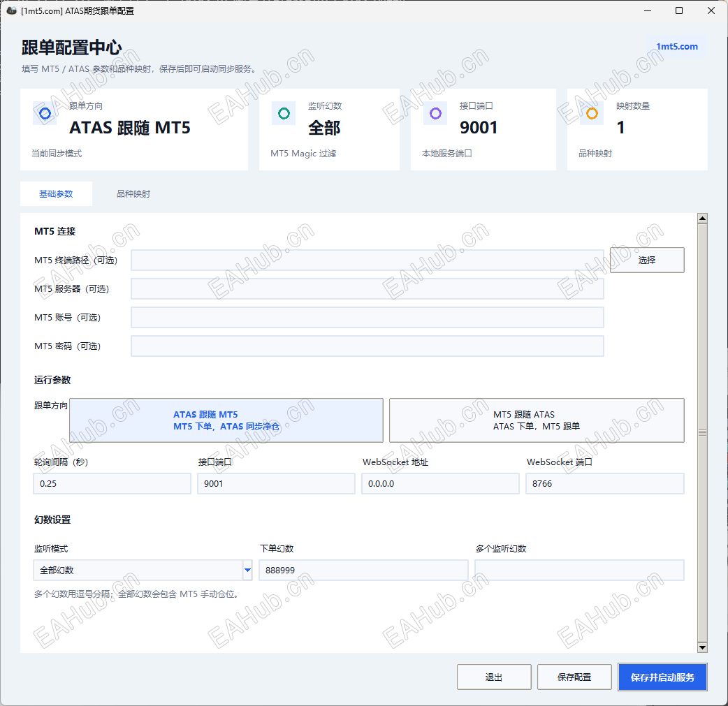Focus the MT5 终端路径 input field
The image size is (728, 706).
367,260
